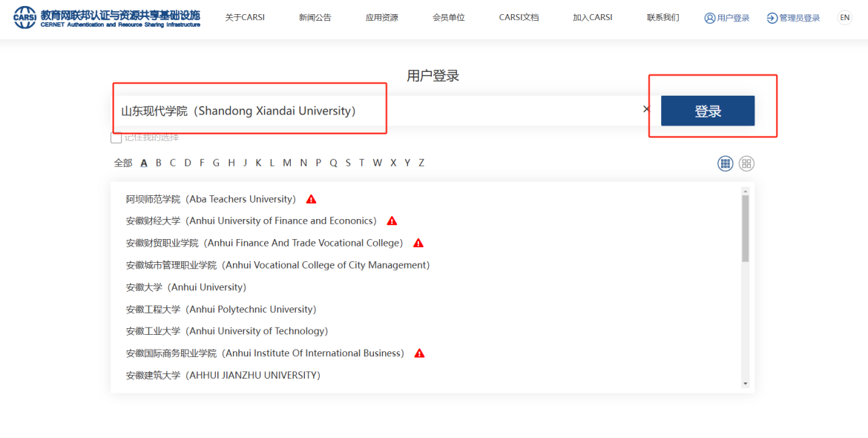This screenshot has height=438, width=868.
Task: Select 安徽工业大学 (Anhui University of Technology)
Action: pyautogui.click(x=227, y=331)
